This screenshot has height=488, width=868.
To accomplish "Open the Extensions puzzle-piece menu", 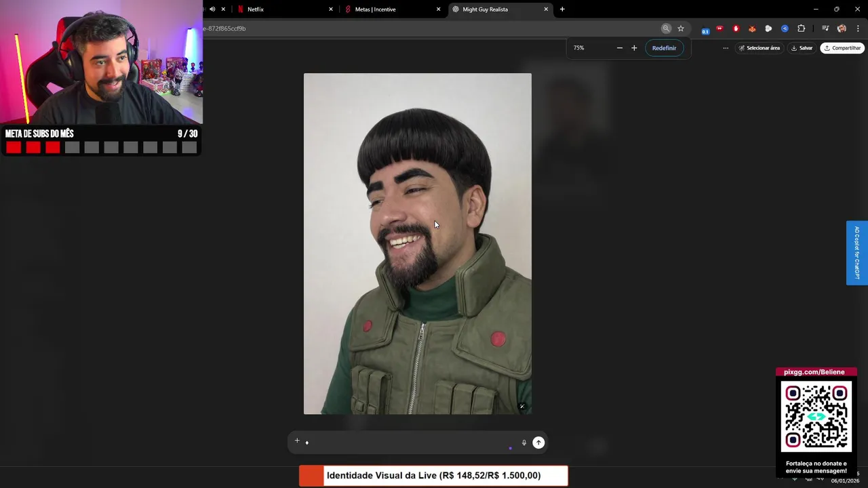I will (802, 28).
